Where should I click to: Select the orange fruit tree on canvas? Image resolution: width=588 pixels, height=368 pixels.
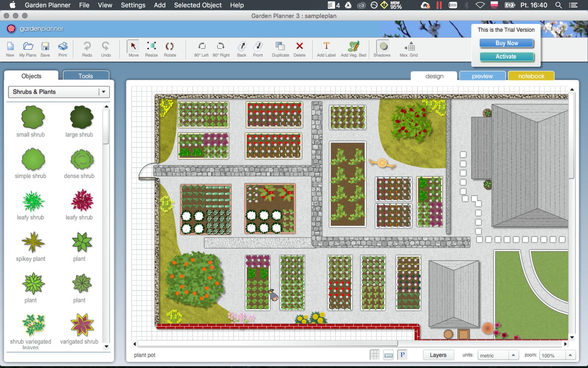tap(194, 280)
